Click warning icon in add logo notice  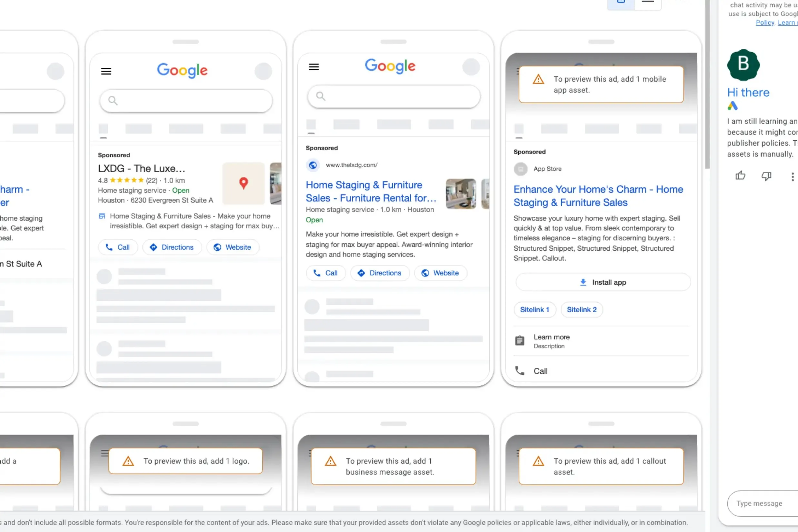(x=128, y=461)
